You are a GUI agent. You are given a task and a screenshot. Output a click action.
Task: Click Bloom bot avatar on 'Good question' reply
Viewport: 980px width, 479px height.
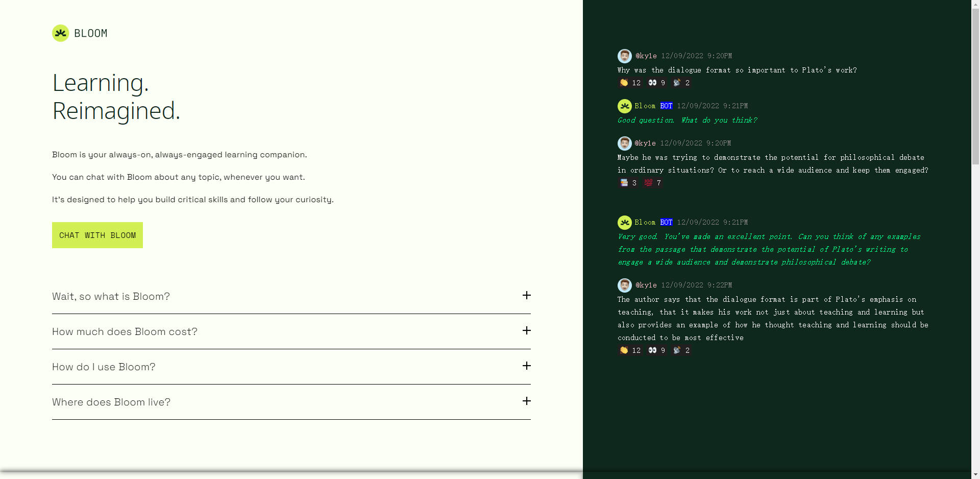pos(625,106)
